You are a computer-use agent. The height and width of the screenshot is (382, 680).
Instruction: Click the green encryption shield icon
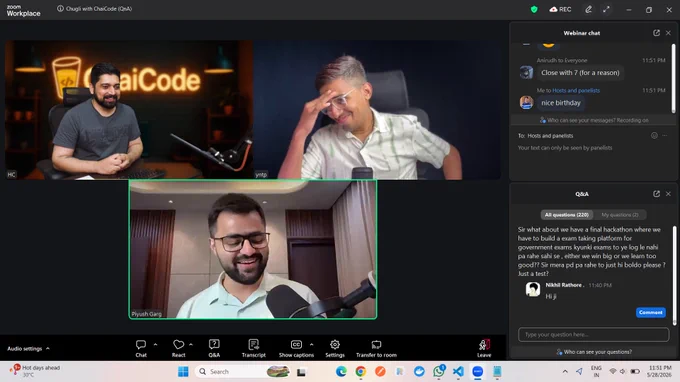coord(534,9)
